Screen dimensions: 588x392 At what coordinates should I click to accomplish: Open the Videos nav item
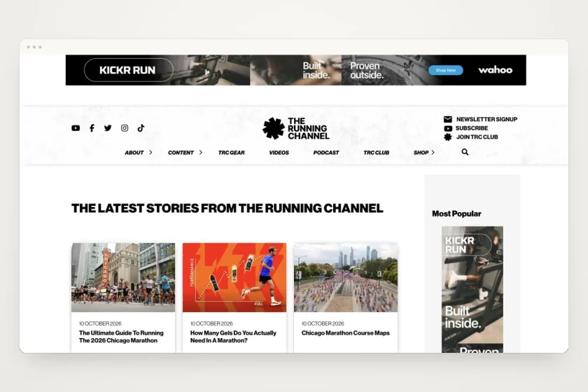pos(279,153)
